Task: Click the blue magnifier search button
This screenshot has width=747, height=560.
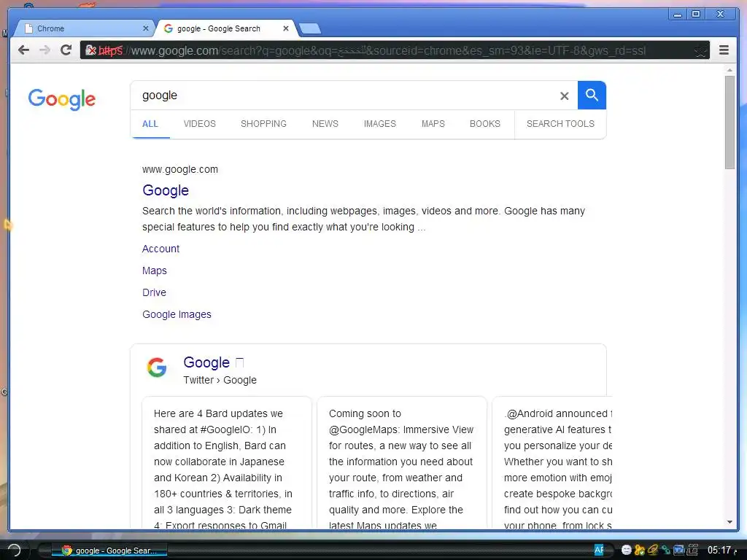Action: click(x=592, y=96)
